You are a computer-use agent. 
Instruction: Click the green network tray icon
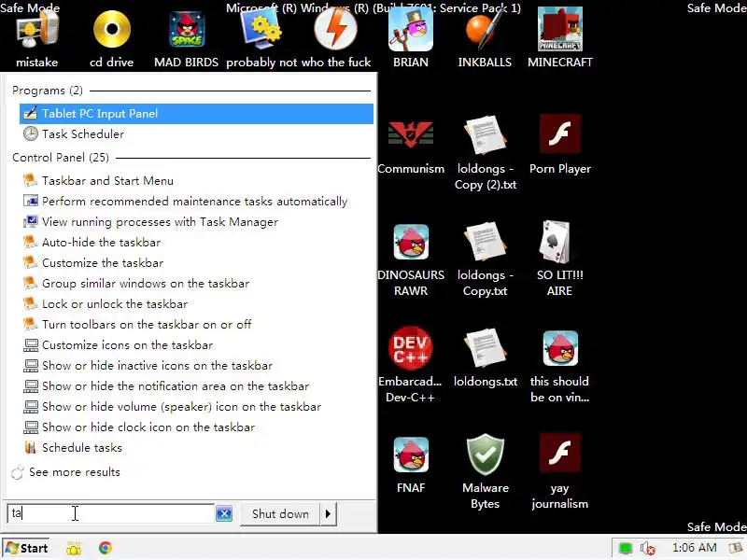click(625, 549)
